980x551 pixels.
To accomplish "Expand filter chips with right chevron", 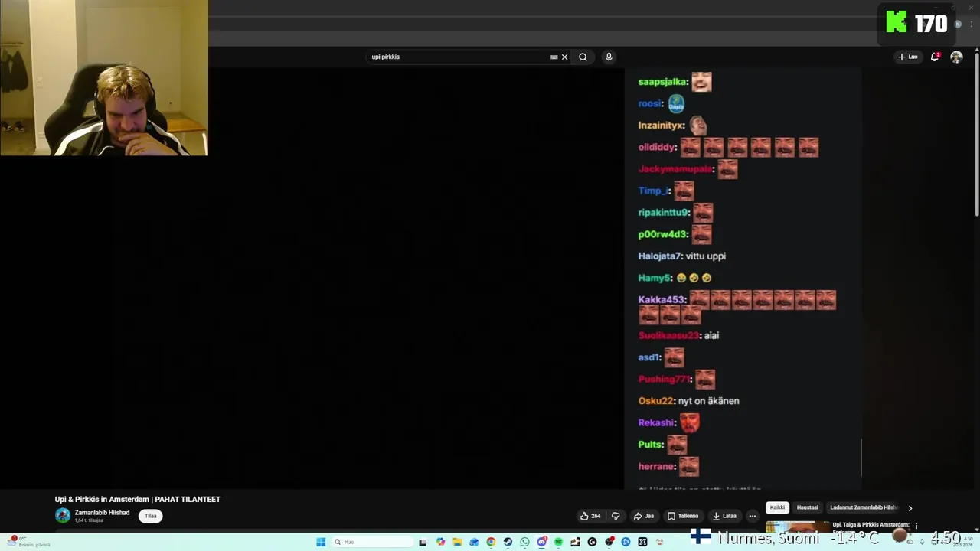I will tap(910, 507).
